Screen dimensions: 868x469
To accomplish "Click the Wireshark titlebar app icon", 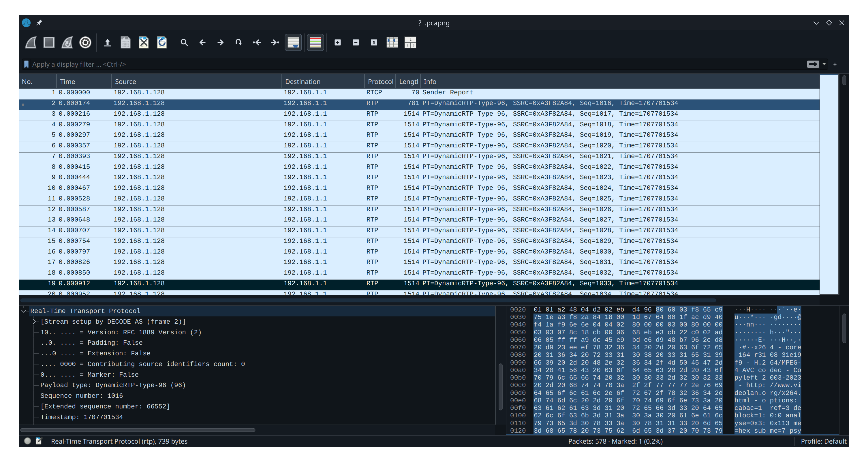I will point(26,23).
